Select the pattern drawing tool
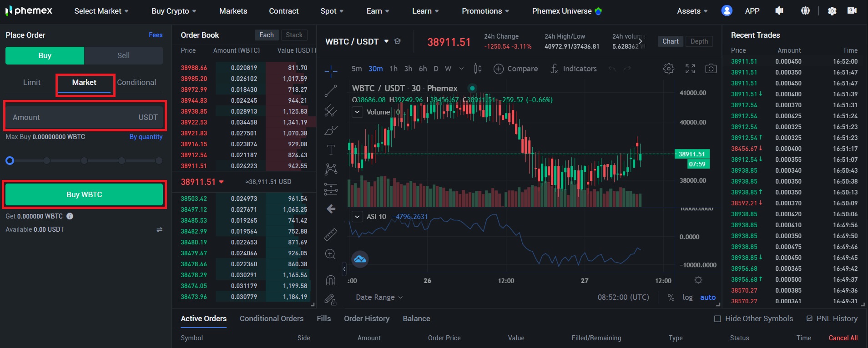The width and height of the screenshot is (868, 348). pos(331,169)
